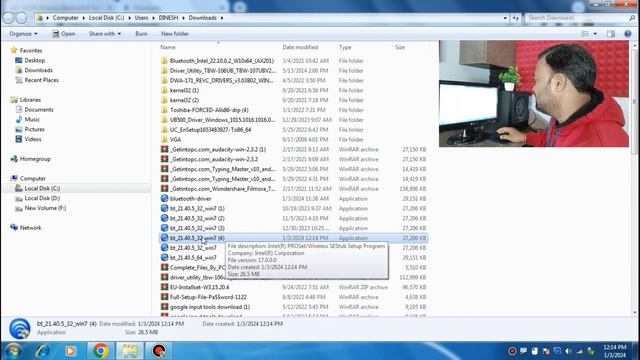
Task: Open the view options dropdown arrow
Action: (x=595, y=34)
